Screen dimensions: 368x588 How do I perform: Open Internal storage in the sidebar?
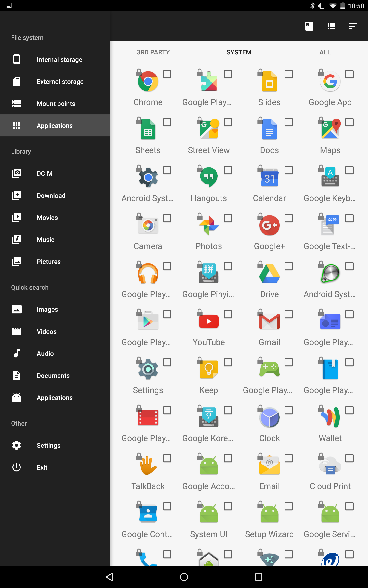pos(55,59)
